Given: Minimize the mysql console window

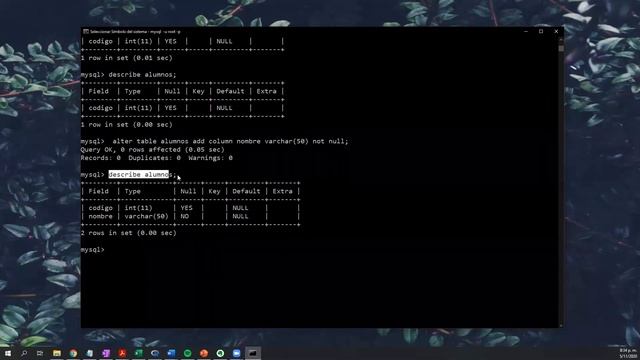Looking at the screenshot, I should click(526, 31).
